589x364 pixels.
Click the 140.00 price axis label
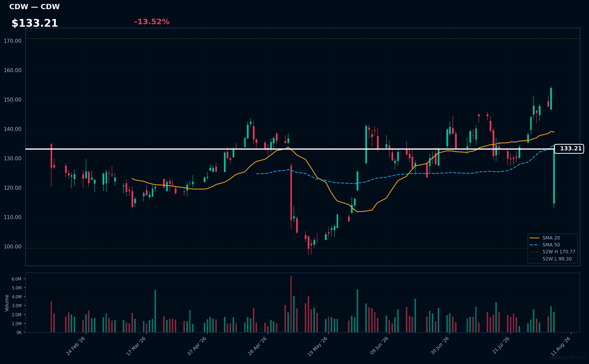pos(13,129)
